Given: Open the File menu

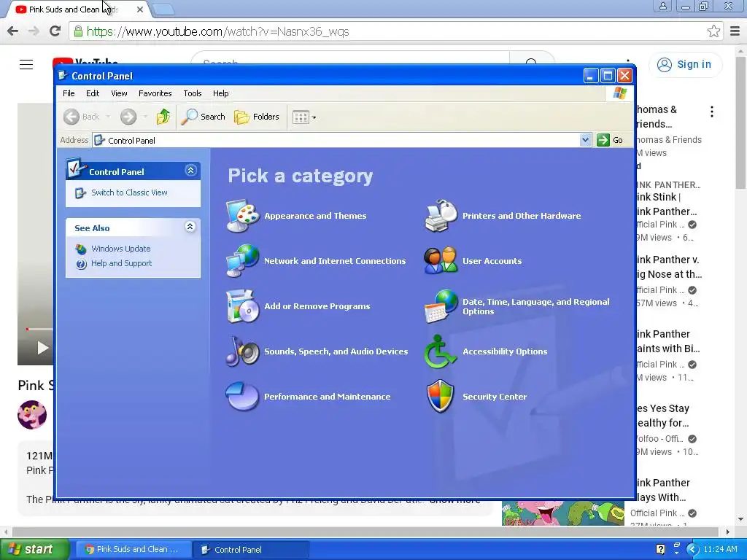Looking at the screenshot, I should coord(69,93).
